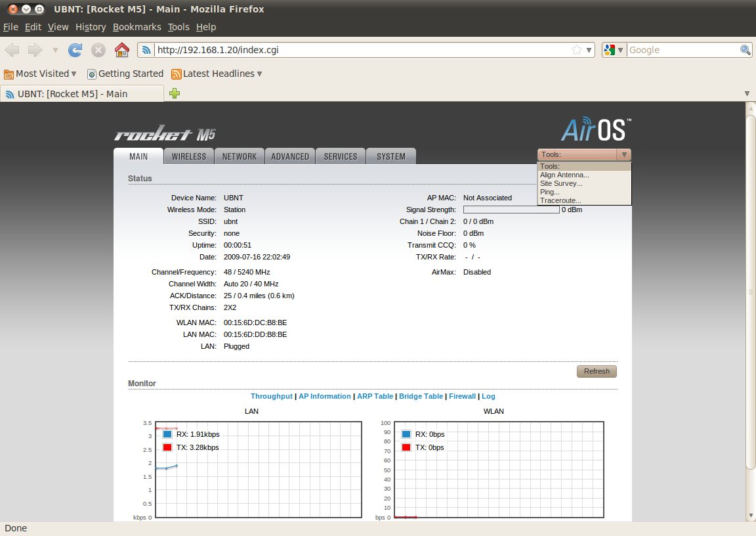Open the list all tabs arrow
The image size is (756, 536).
click(x=747, y=93)
